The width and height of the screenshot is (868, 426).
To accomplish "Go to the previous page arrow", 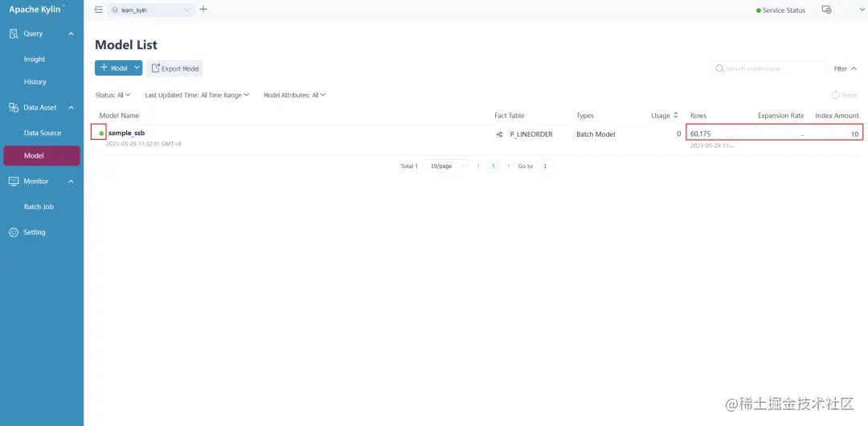I will pyautogui.click(x=477, y=166).
